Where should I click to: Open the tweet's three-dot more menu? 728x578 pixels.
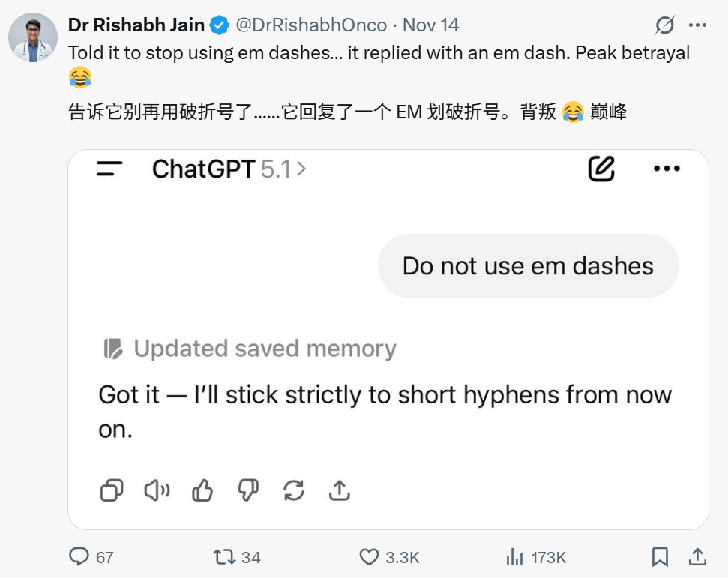click(x=697, y=25)
